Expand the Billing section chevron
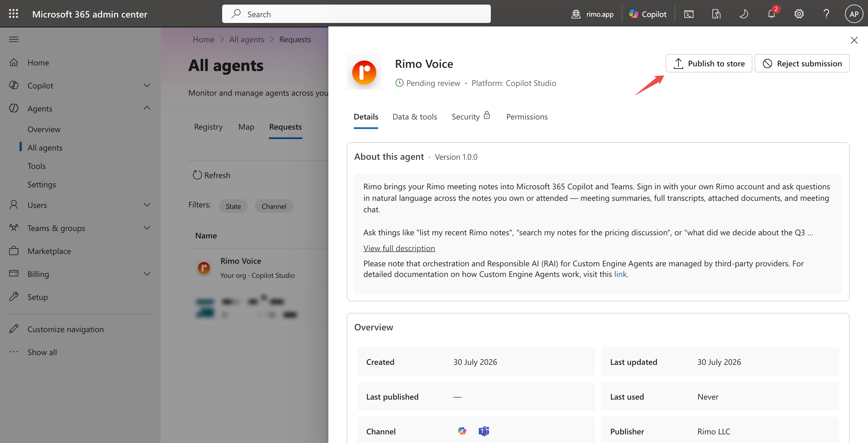 pos(147,273)
